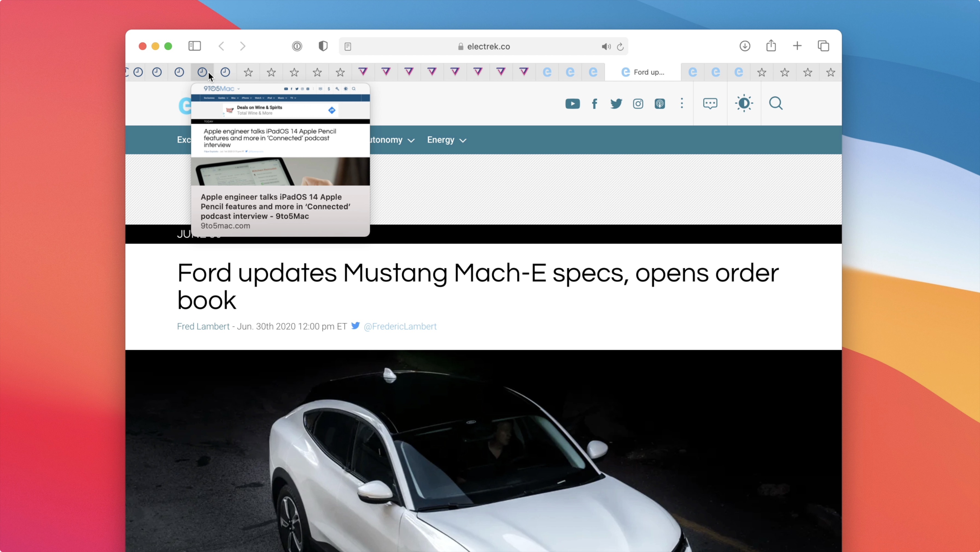Toggle the site's dark mode icon
Viewport: 980px width, 552px height.
(744, 103)
